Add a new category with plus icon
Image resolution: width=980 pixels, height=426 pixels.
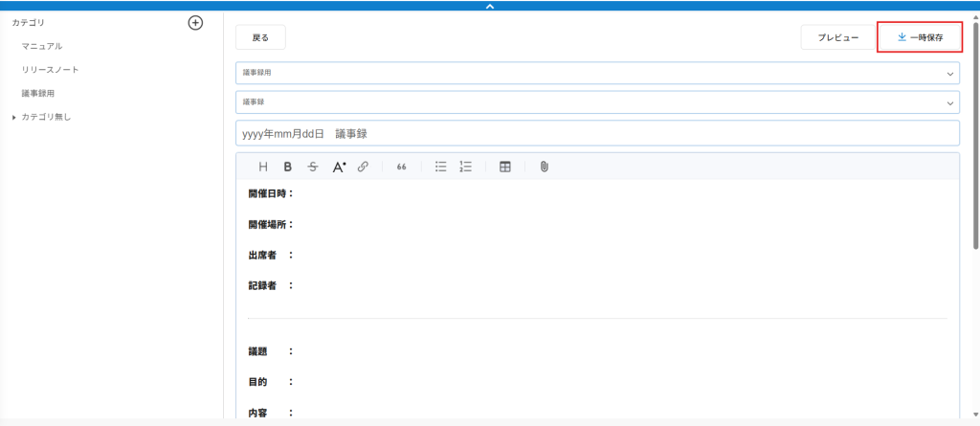coord(195,22)
